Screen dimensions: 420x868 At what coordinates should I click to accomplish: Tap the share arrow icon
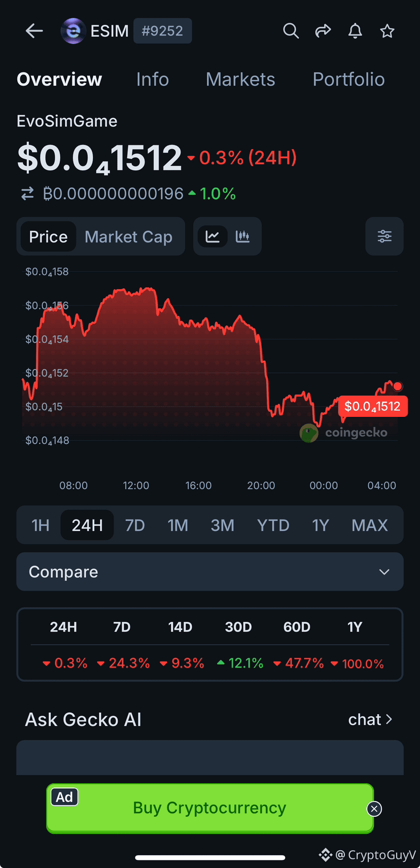click(x=323, y=31)
